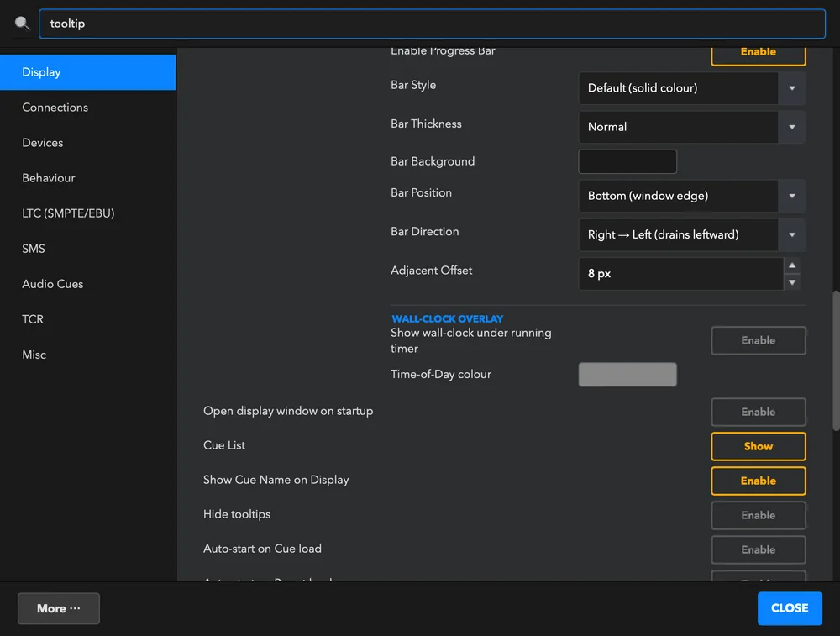The height and width of the screenshot is (636, 840).
Task: Click the "Hide tooltips" label
Action: [237, 514]
